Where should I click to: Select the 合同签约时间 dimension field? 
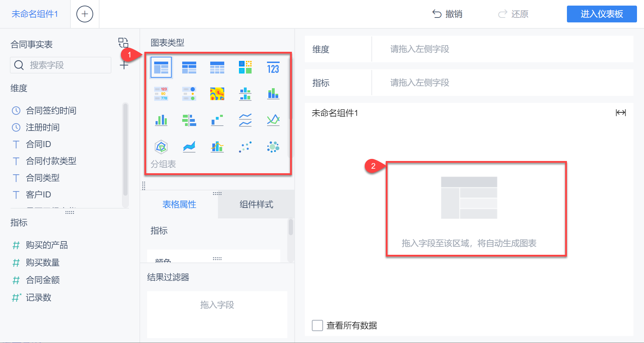51,111
